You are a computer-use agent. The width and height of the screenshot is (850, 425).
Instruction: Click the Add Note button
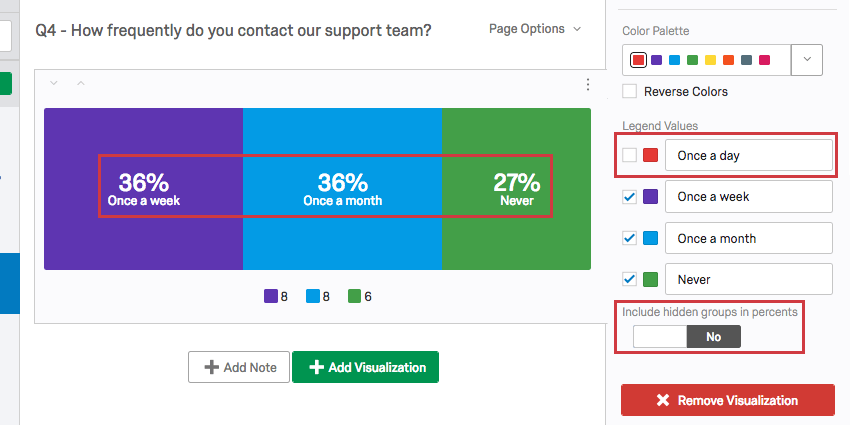coord(239,367)
